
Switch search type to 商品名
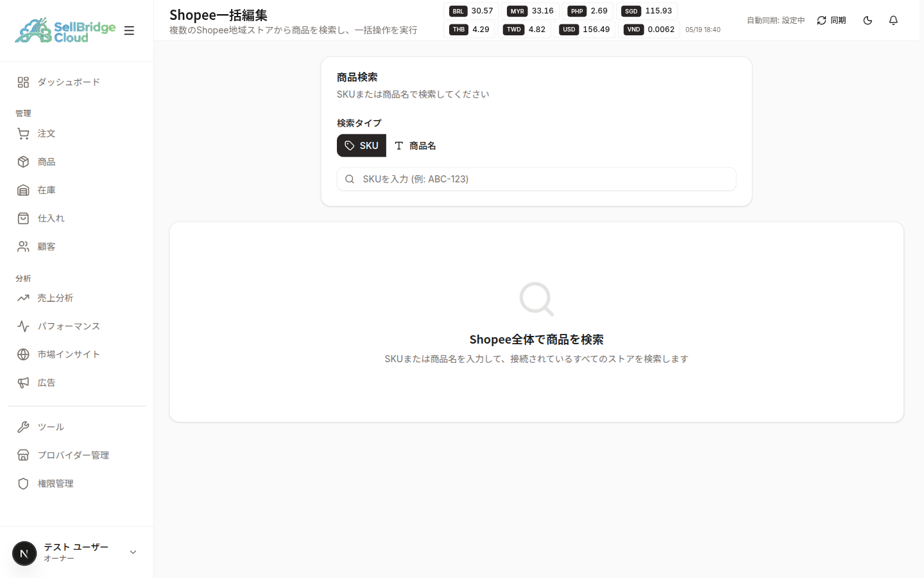coord(415,146)
